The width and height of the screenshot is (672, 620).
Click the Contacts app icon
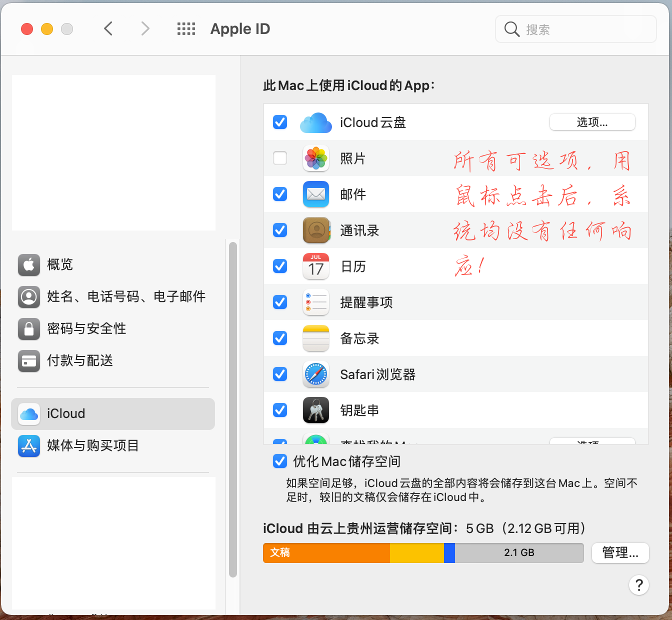(316, 230)
